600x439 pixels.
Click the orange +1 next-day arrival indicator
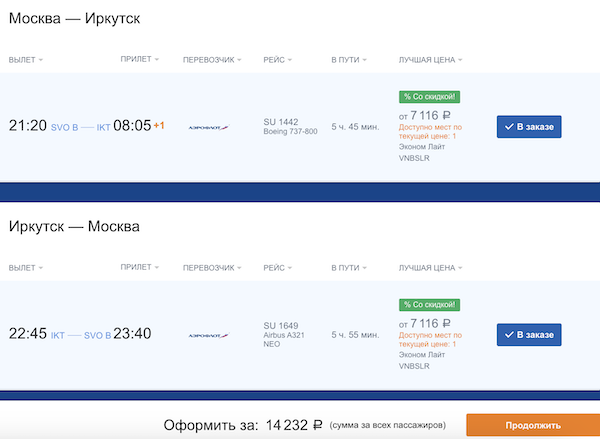coord(159,126)
